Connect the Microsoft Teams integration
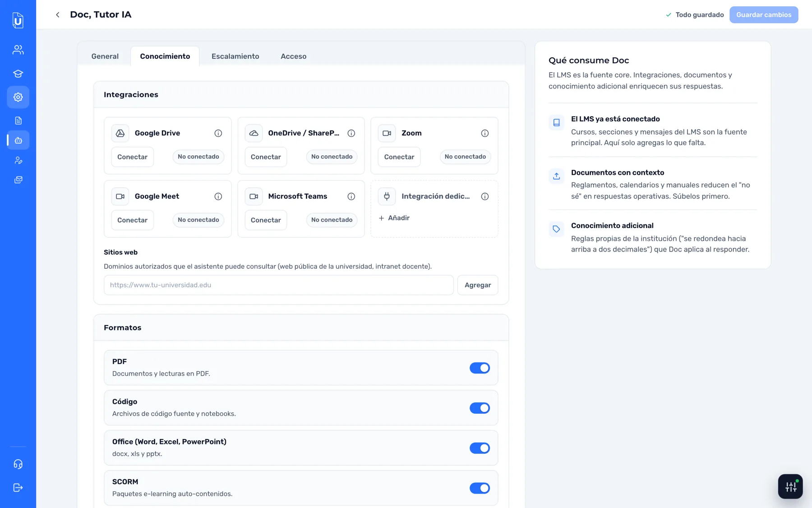 [x=266, y=220]
